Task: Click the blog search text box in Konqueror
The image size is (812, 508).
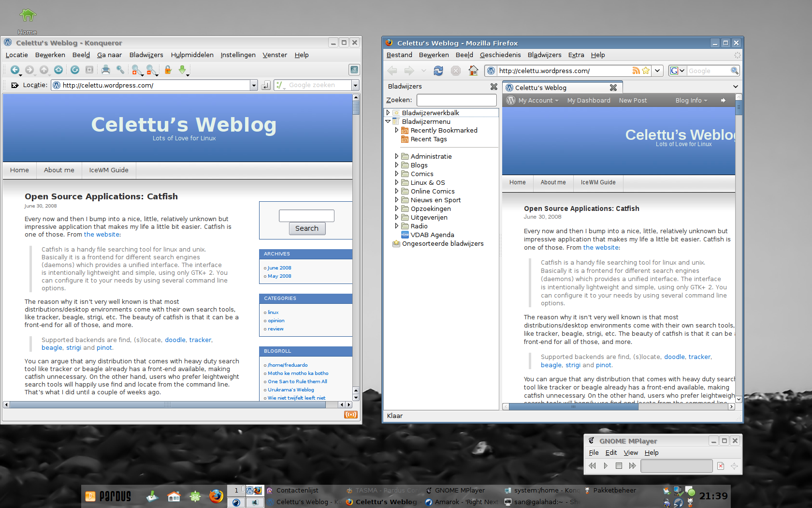Action: [306, 215]
